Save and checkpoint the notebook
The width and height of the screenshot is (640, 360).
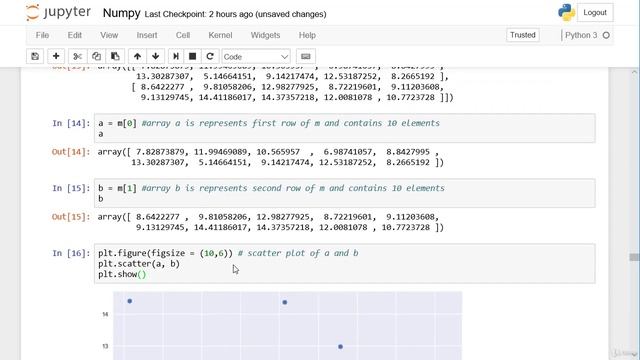point(35,56)
